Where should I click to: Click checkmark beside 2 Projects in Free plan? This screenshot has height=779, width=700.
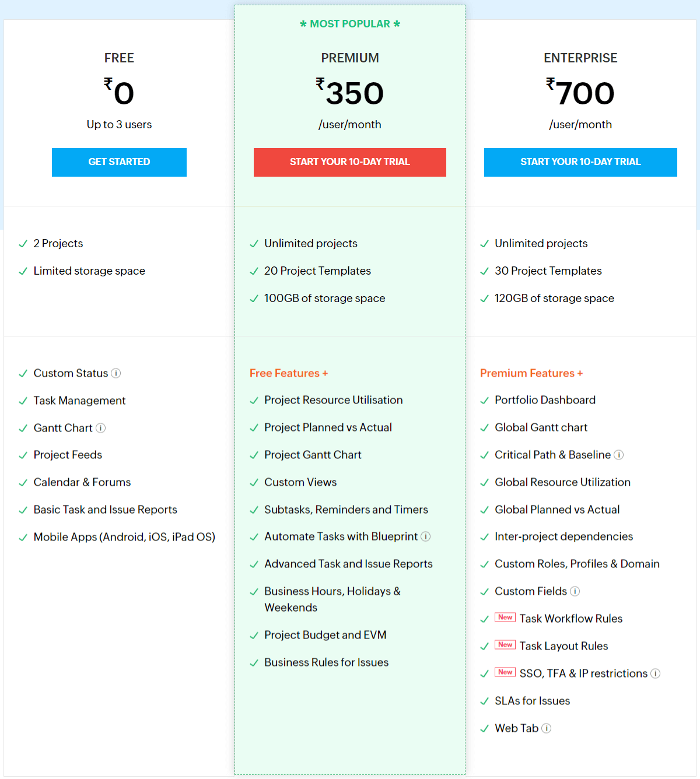tap(23, 243)
